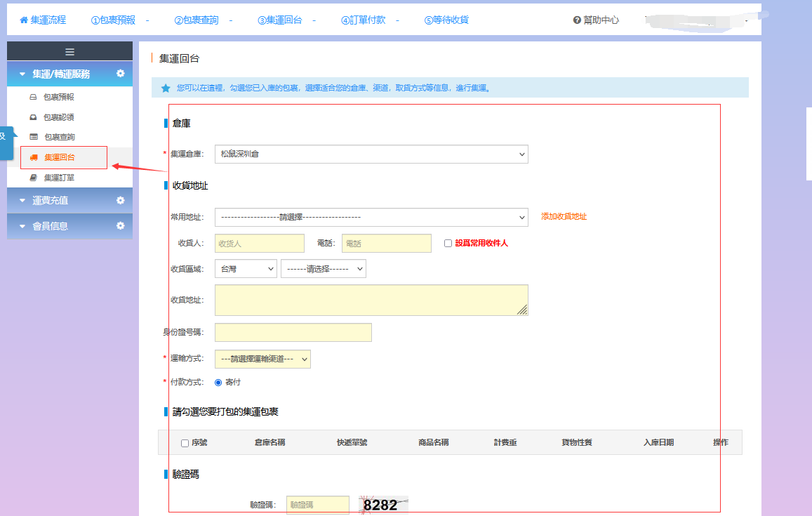
Task: Check the 序號 select-all checkbox
Action: (x=185, y=443)
